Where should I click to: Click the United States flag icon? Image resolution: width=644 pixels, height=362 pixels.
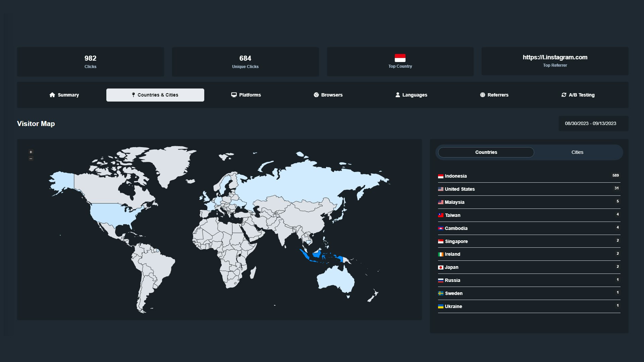pyautogui.click(x=441, y=189)
